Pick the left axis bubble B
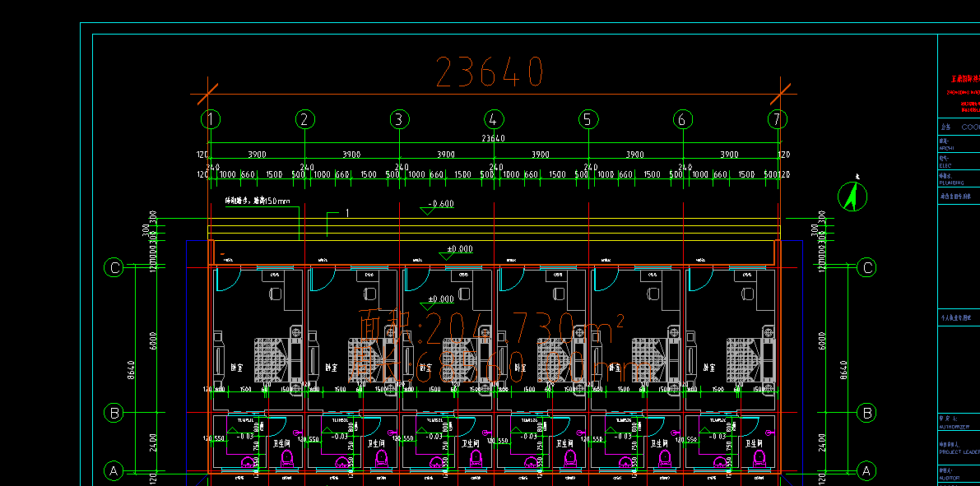Screen dimensions: 980x486 click(114, 413)
